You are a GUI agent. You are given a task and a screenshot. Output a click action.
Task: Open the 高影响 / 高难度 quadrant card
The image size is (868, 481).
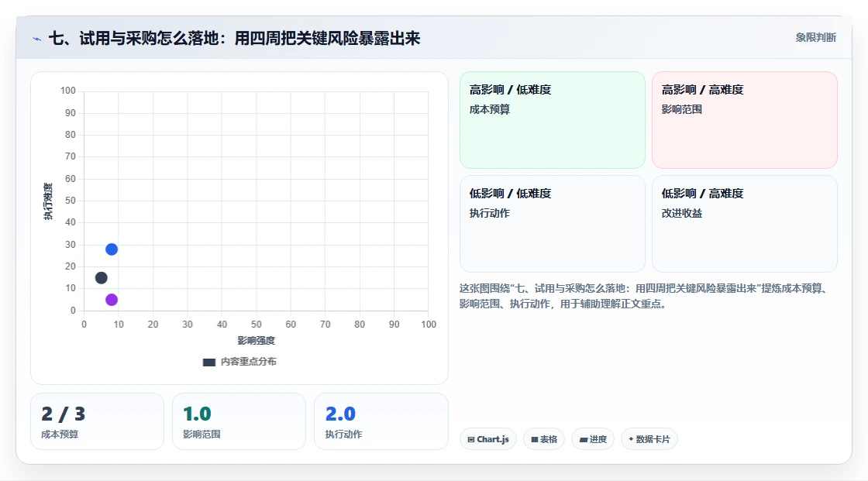click(x=745, y=119)
